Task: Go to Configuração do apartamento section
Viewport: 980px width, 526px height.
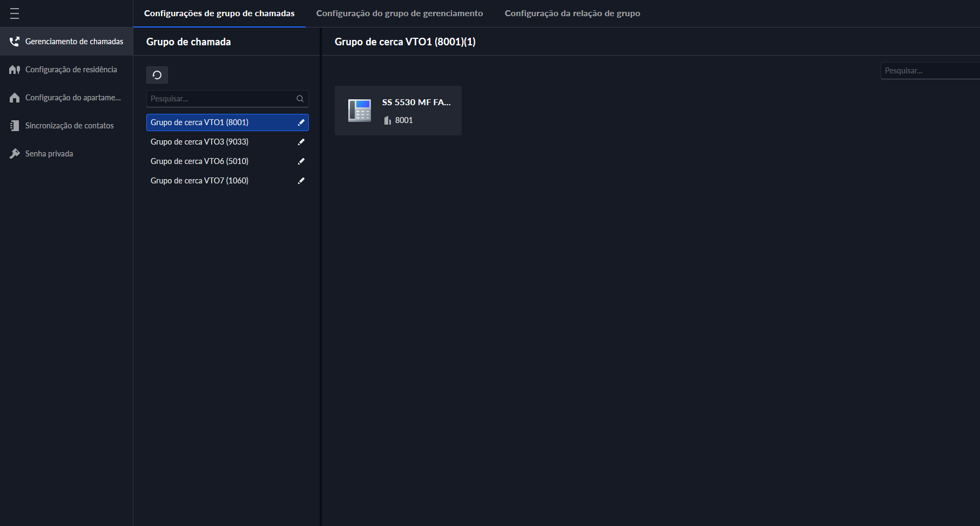Action: [x=72, y=98]
